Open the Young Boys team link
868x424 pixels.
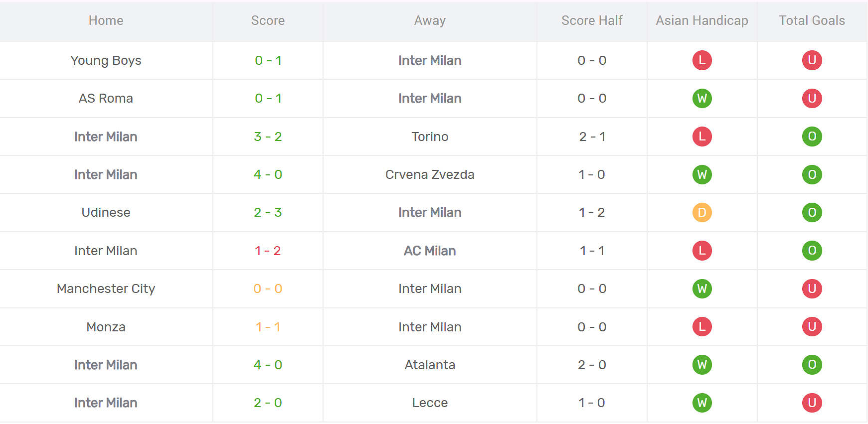click(x=106, y=60)
